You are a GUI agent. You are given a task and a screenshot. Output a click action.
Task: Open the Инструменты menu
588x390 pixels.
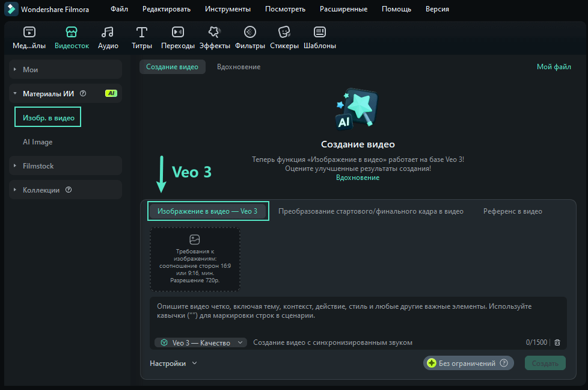[228, 9]
